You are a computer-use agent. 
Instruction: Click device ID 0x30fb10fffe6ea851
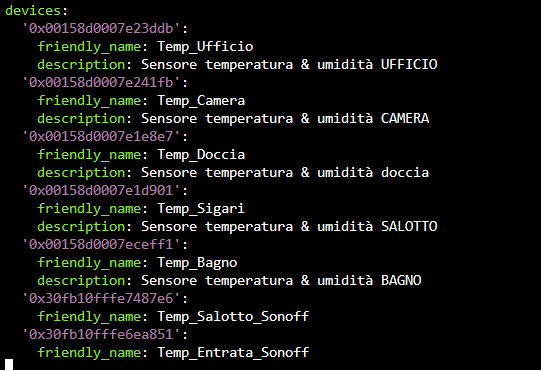[105, 334]
